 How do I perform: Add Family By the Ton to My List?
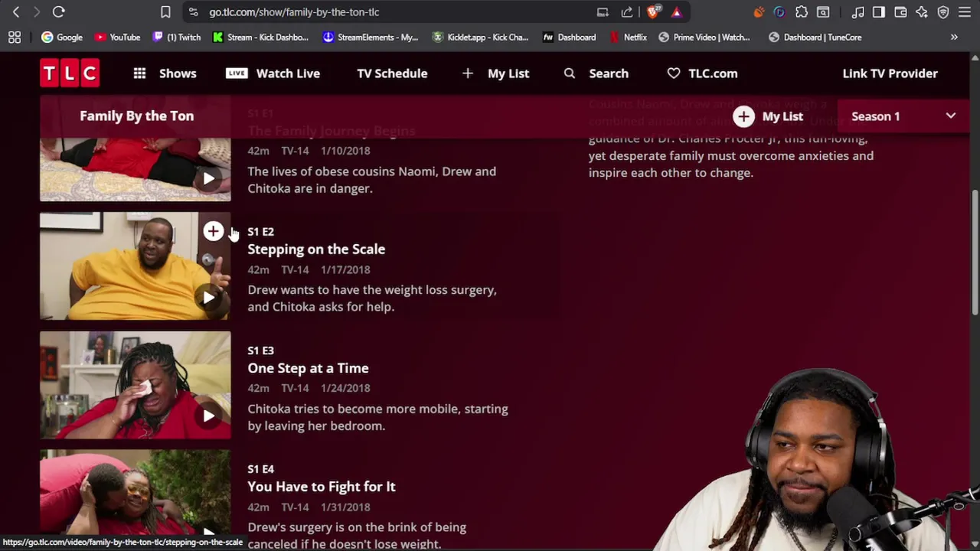click(768, 116)
